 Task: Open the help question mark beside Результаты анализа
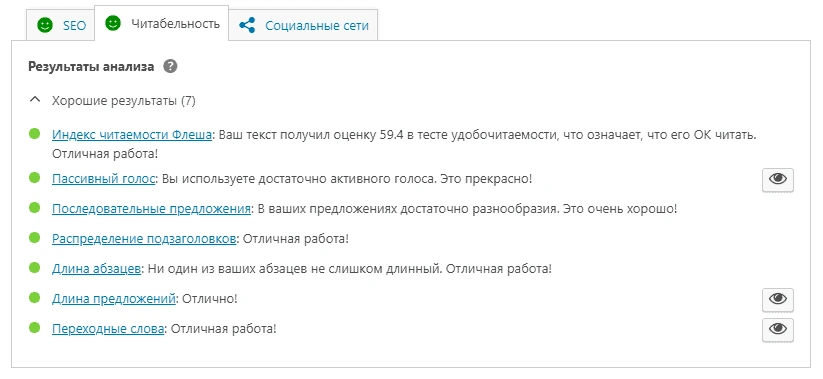(x=170, y=67)
